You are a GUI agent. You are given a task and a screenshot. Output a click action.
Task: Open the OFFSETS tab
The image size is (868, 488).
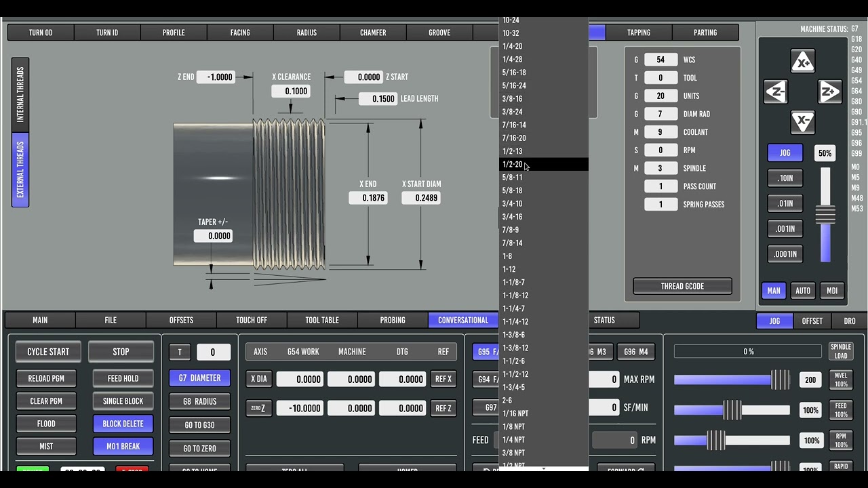pyautogui.click(x=181, y=320)
